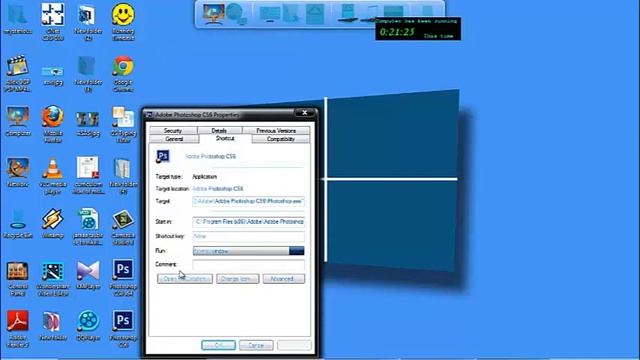The height and width of the screenshot is (360, 640).
Task: Select the Shortcut tab
Action: [225, 138]
